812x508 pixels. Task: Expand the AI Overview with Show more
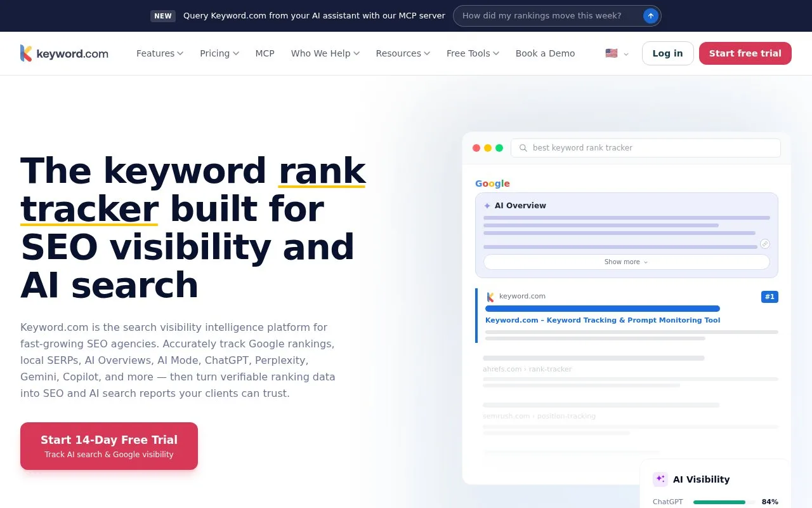coord(627,262)
